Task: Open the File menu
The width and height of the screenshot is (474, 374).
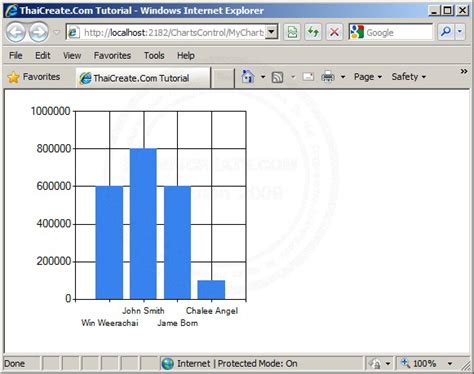Action: coord(16,55)
